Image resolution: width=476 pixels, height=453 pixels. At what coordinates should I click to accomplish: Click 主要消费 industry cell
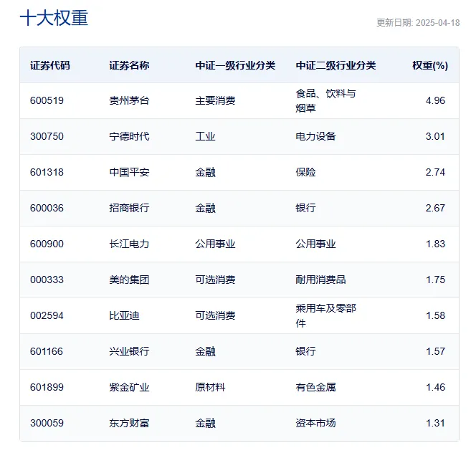point(215,100)
